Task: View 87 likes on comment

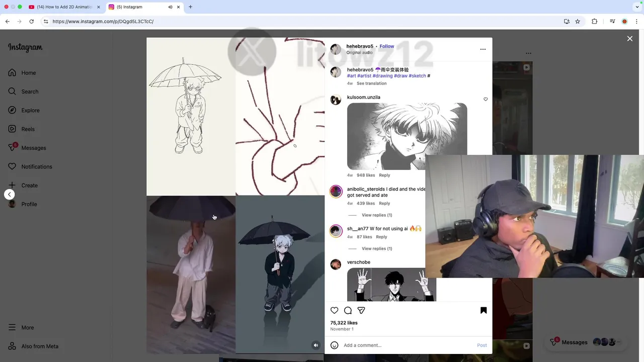Action: 364,237
